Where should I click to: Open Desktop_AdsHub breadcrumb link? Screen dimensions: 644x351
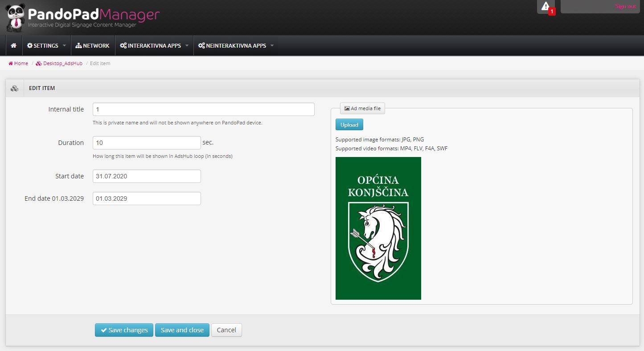pos(59,63)
